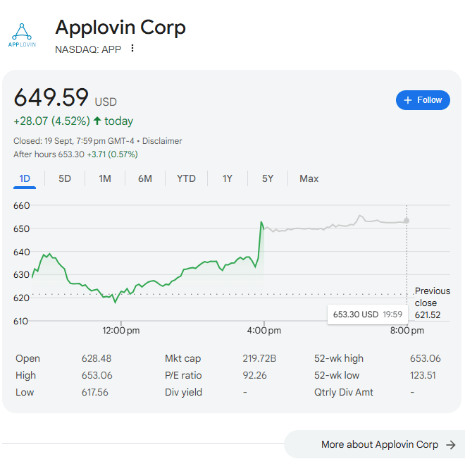This screenshot has width=465, height=476.
Task: Click the plus icon on Follow
Action: (x=408, y=100)
